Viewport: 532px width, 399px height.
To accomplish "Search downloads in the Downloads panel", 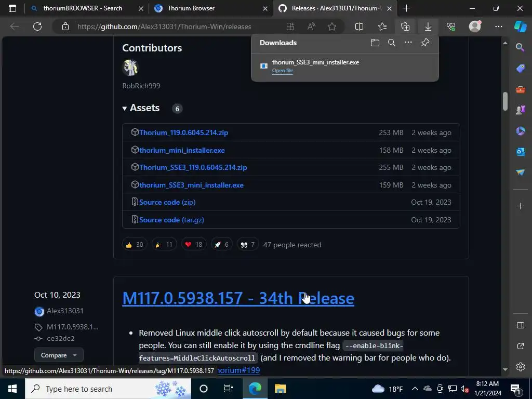I will click(x=392, y=43).
